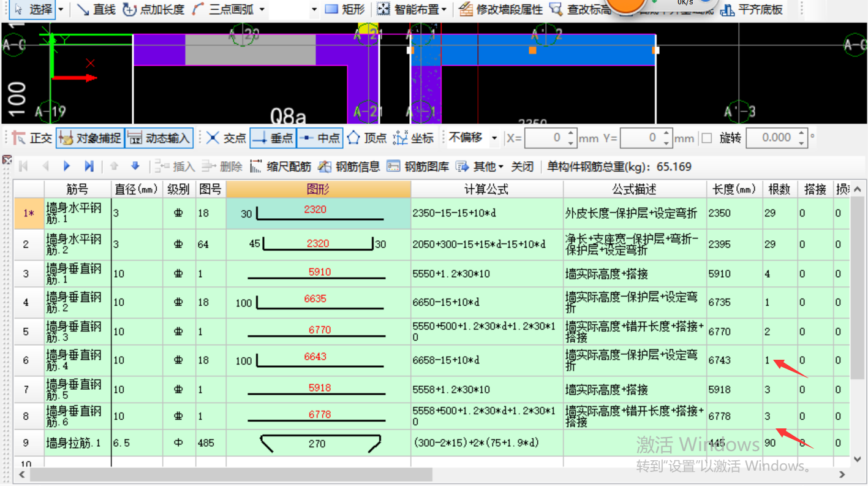
Task: Click the 缩尺配筋 tool
Action: pos(281,166)
